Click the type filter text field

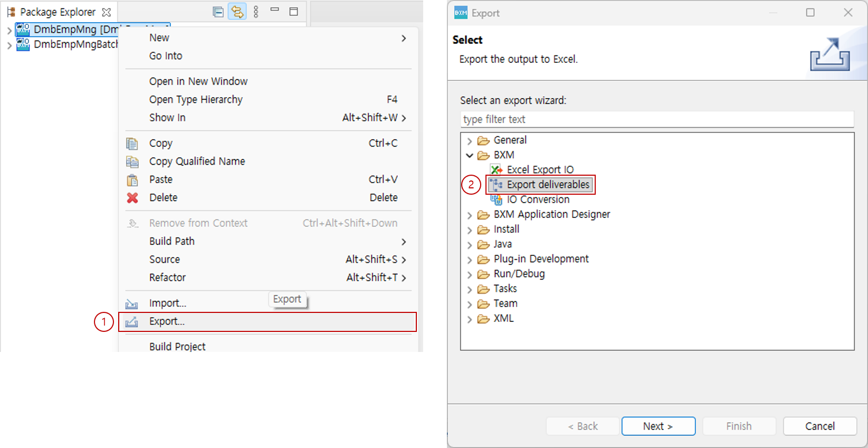[656, 119]
